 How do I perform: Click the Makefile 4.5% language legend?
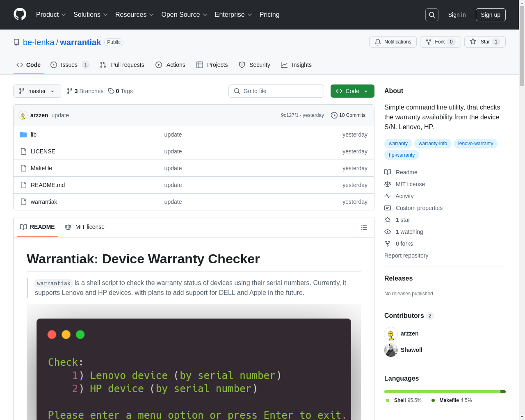452,400
